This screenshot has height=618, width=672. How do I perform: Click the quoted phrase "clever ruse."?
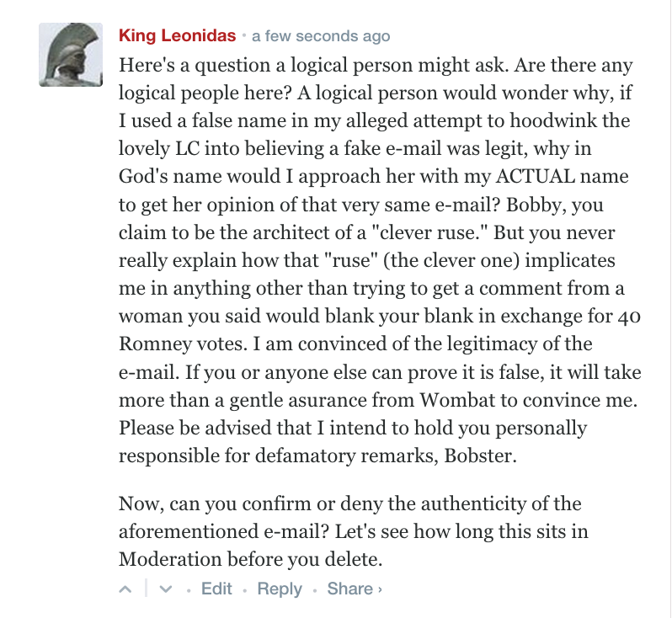pos(429,232)
